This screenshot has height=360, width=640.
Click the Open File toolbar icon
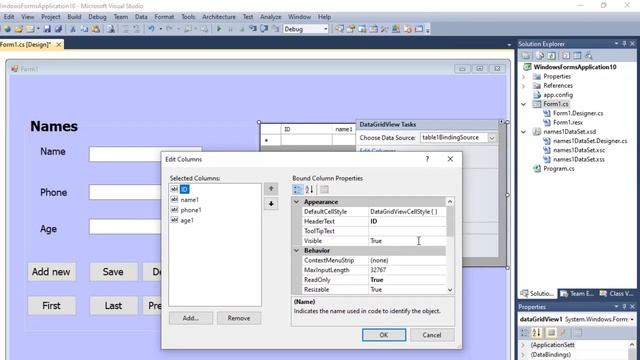tap(18, 29)
